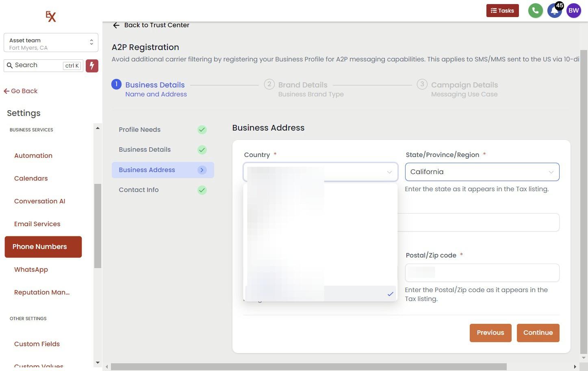Open the notifications bell icon
The image size is (588, 371).
(554, 11)
